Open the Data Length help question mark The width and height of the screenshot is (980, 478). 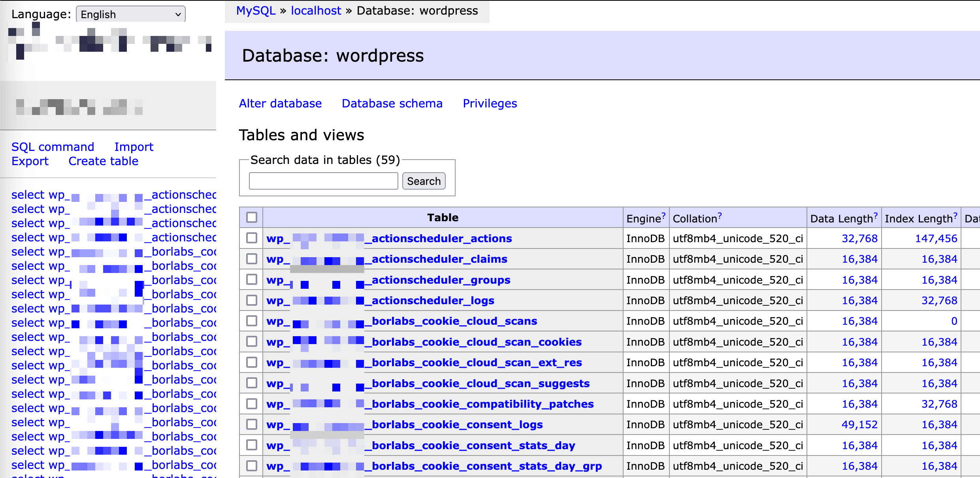pyautogui.click(x=876, y=215)
